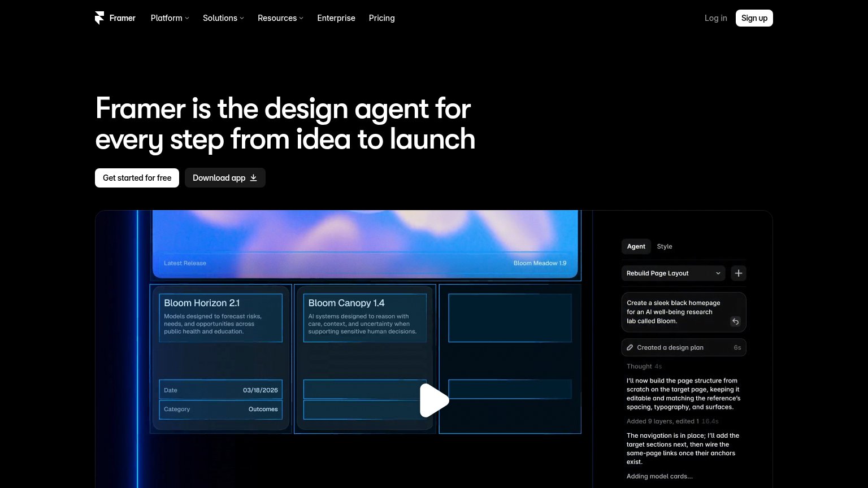Click the Thought 4s label
868x488 pixels.
644,367
